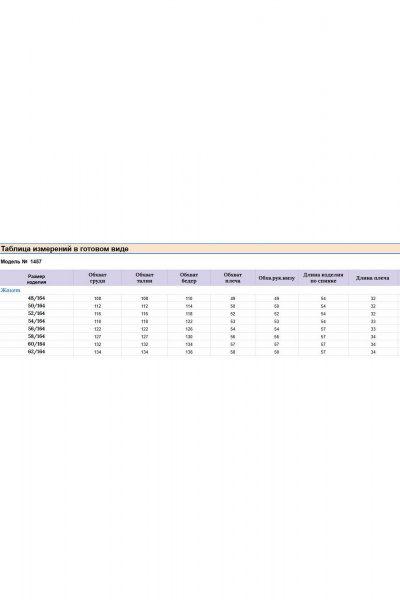The height and width of the screenshot is (600, 400).
Task: Click 'Обхват груди' value 122 in size 56 row
Action: pyautogui.click(x=98, y=329)
